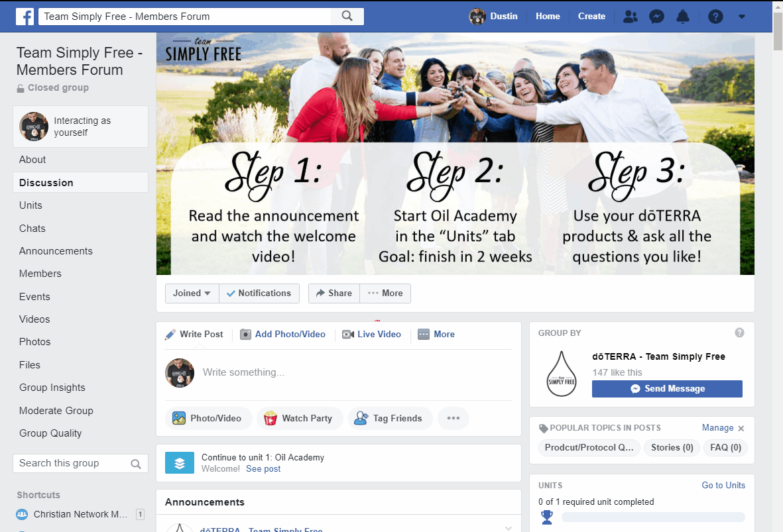Click the Send Message button
The height and width of the screenshot is (532, 783).
click(x=667, y=389)
